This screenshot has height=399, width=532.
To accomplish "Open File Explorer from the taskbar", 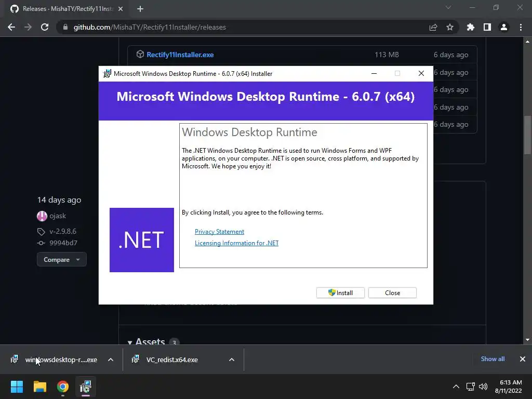I will [39, 387].
